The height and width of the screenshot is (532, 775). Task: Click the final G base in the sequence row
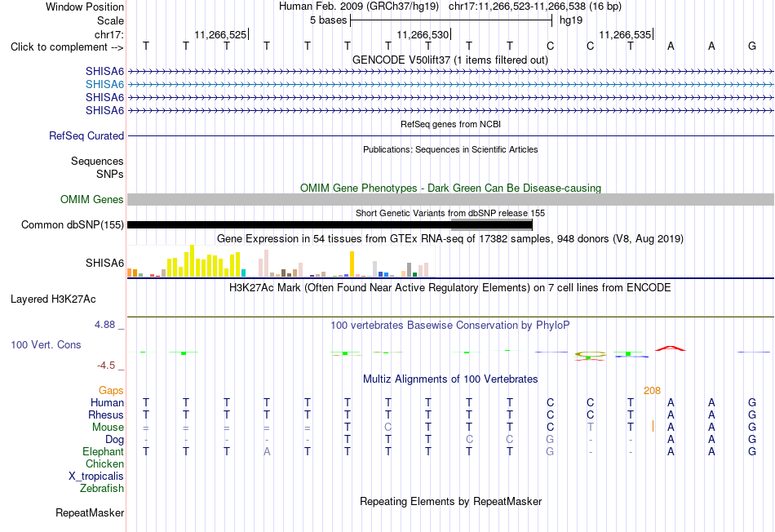coord(752,46)
